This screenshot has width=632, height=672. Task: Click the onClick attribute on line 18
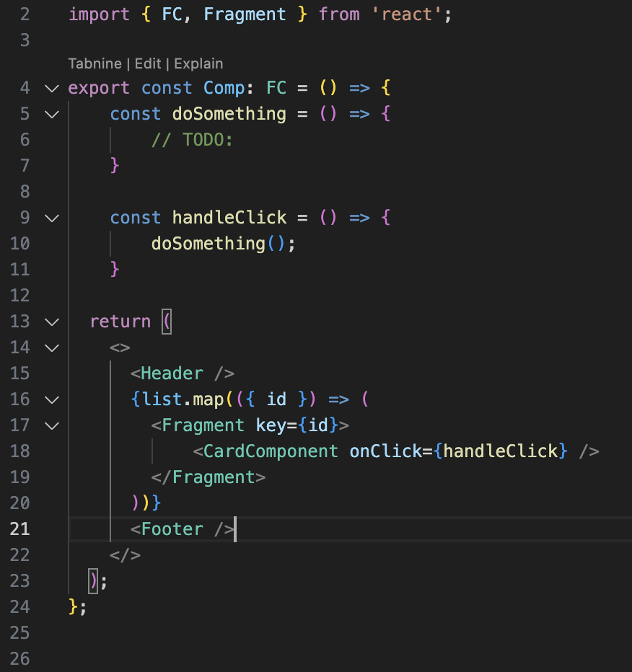tap(386, 451)
